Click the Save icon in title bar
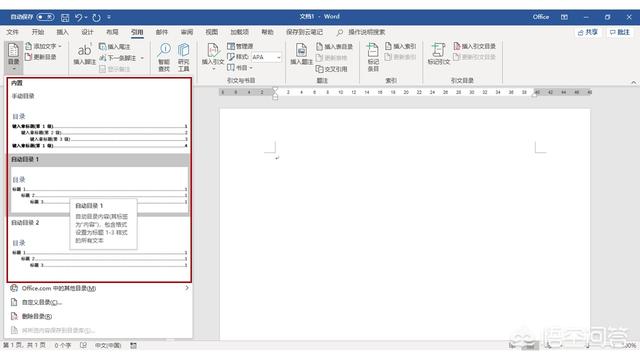The image size is (640, 360). [65, 17]
